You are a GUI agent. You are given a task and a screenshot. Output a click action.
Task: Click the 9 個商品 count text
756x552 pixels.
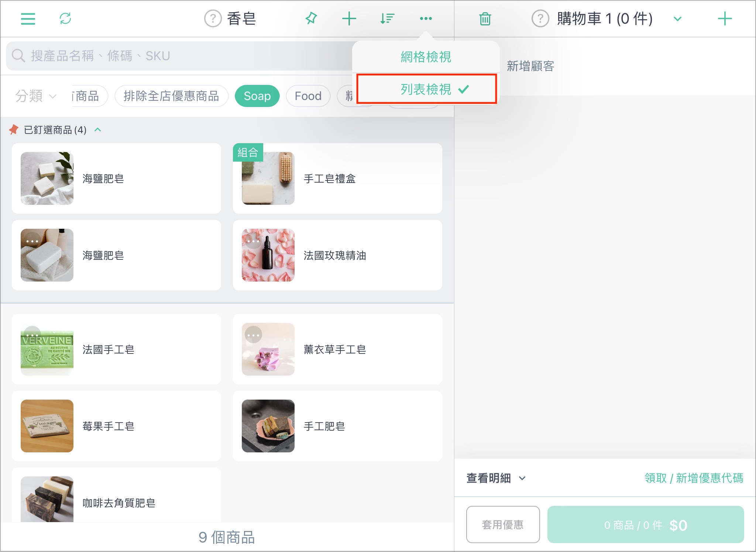point(227,537)
